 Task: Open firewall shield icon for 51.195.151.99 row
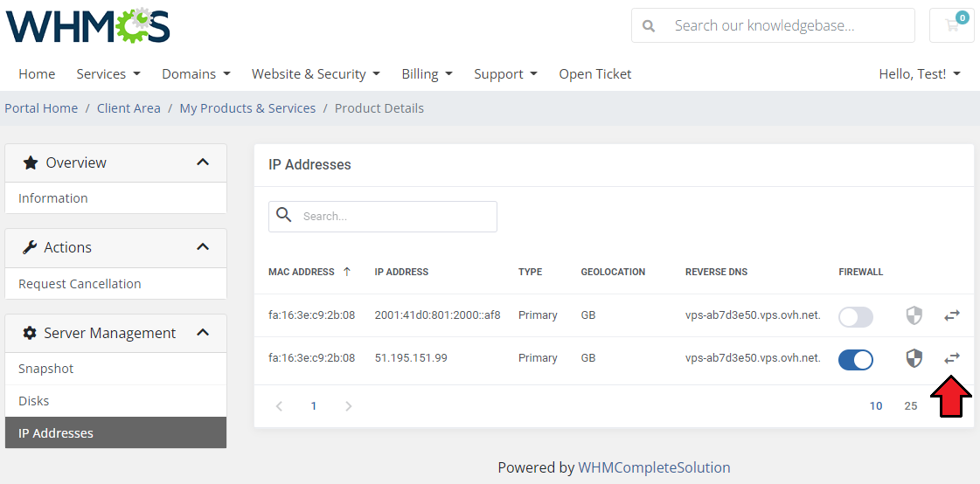point(914,358)
